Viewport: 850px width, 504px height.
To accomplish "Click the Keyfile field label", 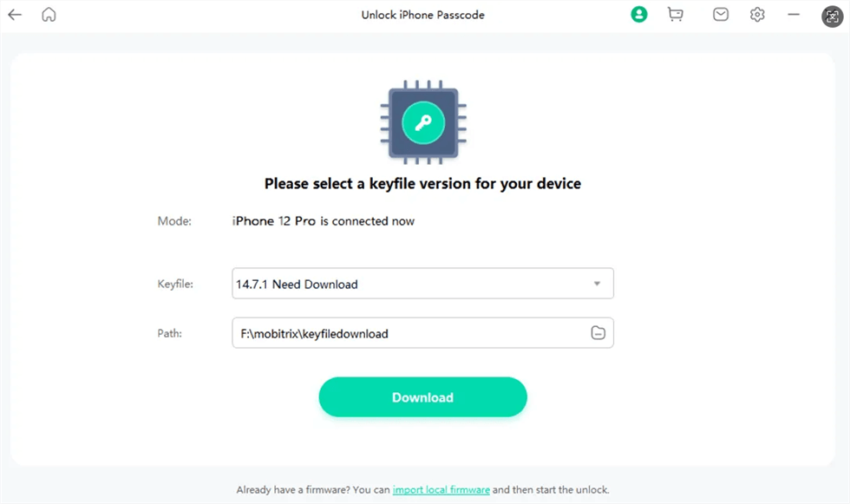I will click(175, 284).
